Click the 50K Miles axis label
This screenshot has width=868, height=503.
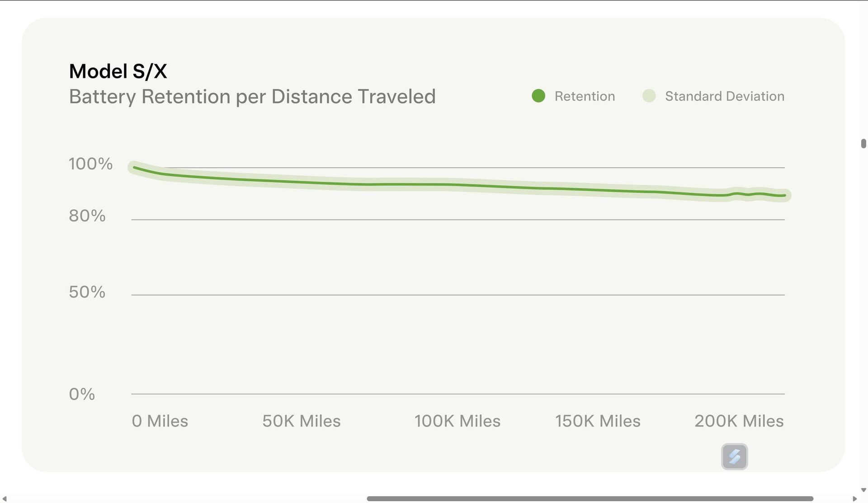[302, 421]
